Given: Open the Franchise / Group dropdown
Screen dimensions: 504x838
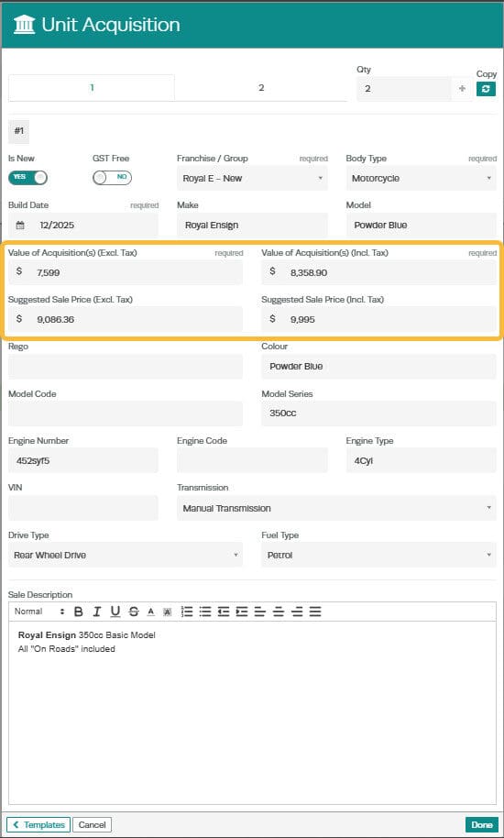Looking at the screenshot, I should click(253, 179).
